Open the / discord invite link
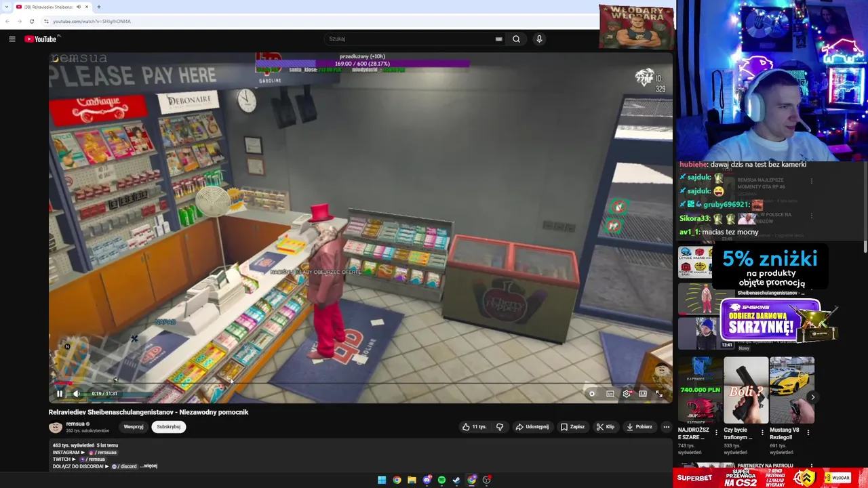This screenshot has width=868, height=488. point(124,466)
